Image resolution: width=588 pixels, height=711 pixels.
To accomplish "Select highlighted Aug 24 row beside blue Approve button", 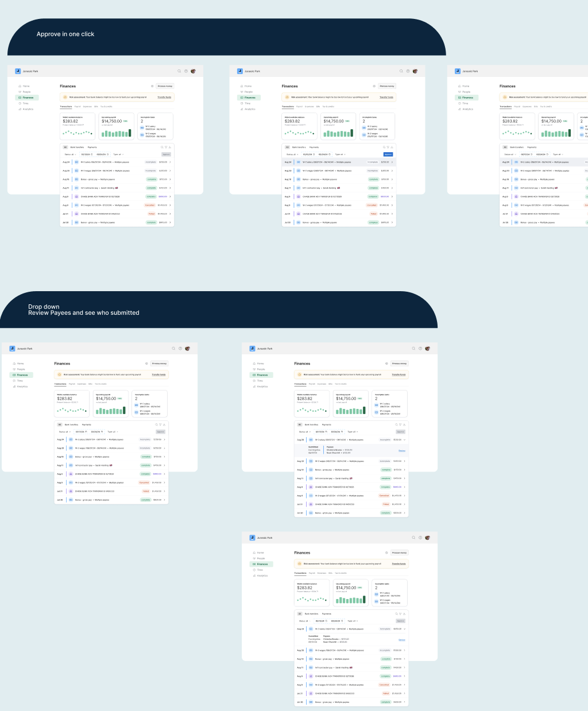I will coord(339,163).
